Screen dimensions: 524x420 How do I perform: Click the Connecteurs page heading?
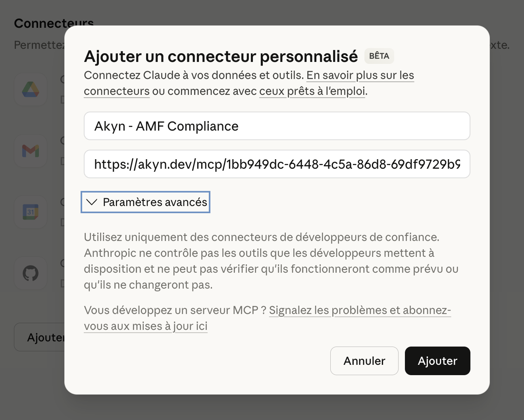(x=54, y=23)
